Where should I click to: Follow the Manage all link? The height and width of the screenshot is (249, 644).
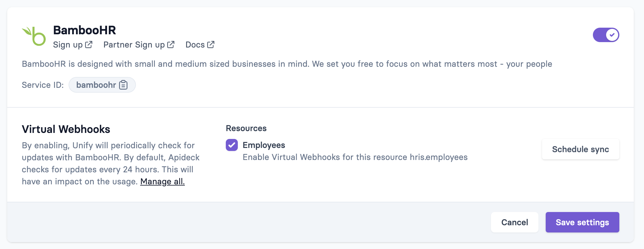[x=162, y=182]
